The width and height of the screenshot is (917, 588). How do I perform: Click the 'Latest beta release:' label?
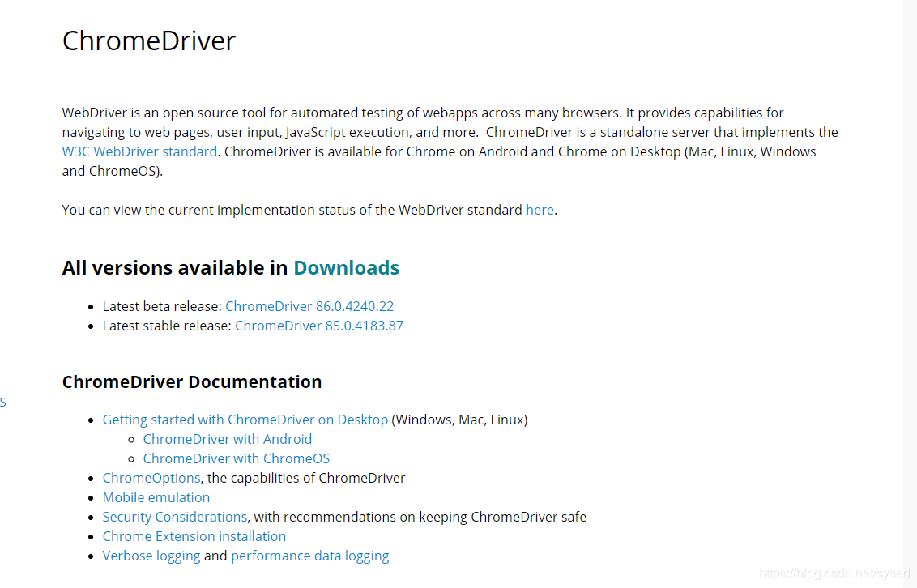(162, 306)
